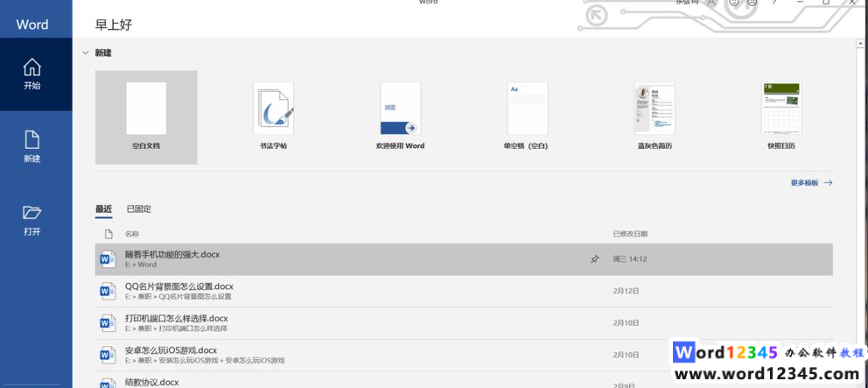Image resolution: width=868 pixels, height=388 pixels.
Task: Follow the 更多模板 link
Action: 811,182
